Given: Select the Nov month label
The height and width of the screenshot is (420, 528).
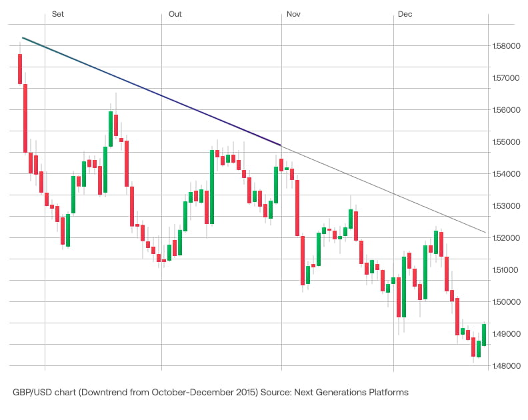Looking at the screenshot, I should pyautogui.click(x=293, y=14).
